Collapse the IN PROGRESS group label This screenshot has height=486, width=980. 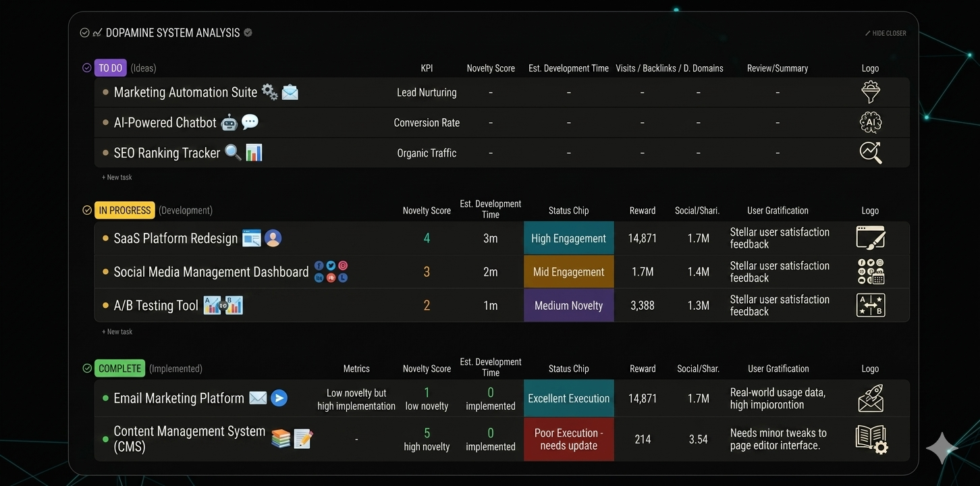click(125, 211)
